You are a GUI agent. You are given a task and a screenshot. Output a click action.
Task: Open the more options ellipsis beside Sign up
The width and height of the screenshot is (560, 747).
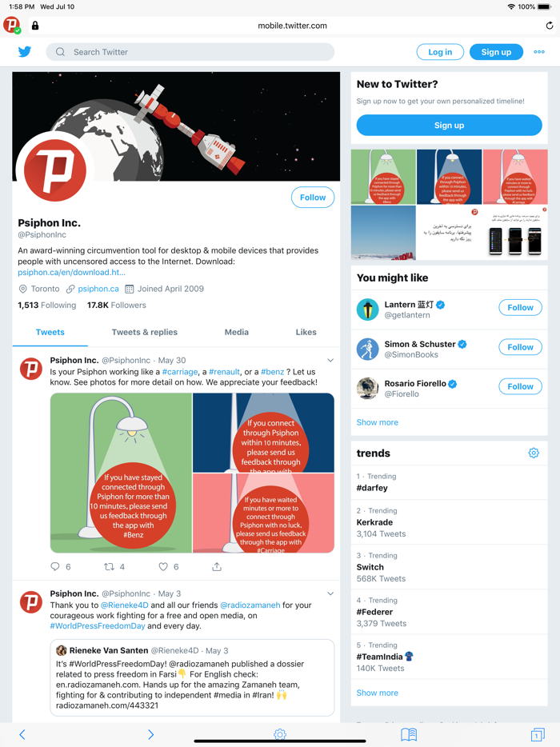[x=538, y=51]
